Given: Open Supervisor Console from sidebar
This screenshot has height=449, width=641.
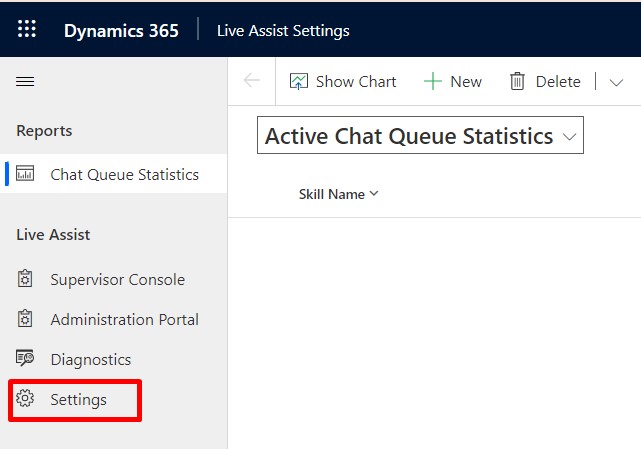Looking at the screenshot, I should tap(114, 279).
